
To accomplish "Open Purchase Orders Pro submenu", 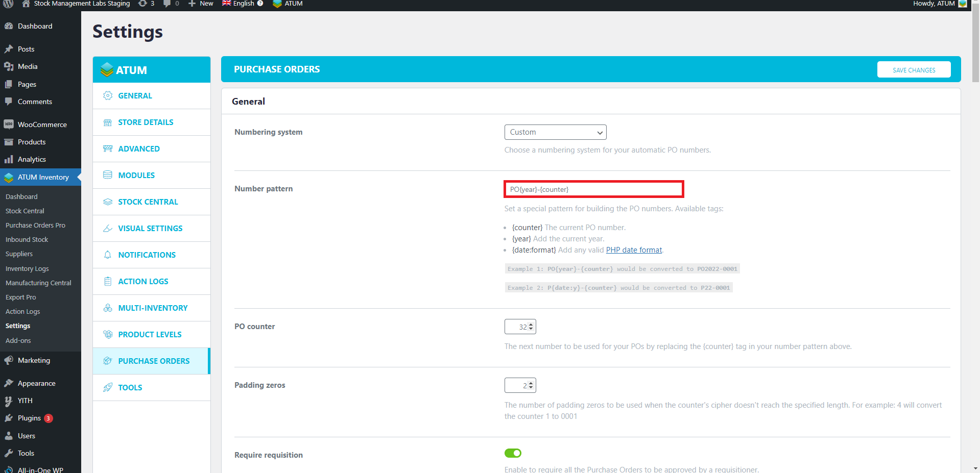I will [35, 225].
